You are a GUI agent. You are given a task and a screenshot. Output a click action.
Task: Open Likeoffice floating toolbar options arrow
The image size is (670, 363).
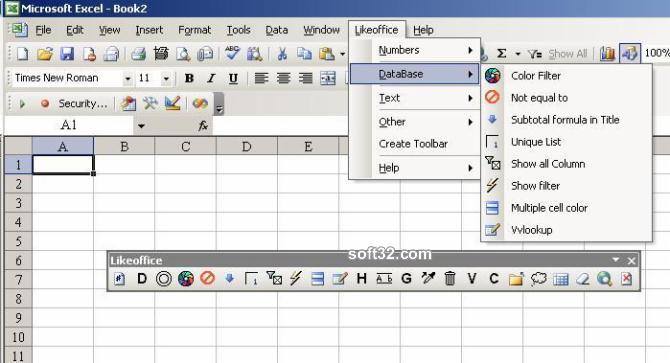coord(615,260)
